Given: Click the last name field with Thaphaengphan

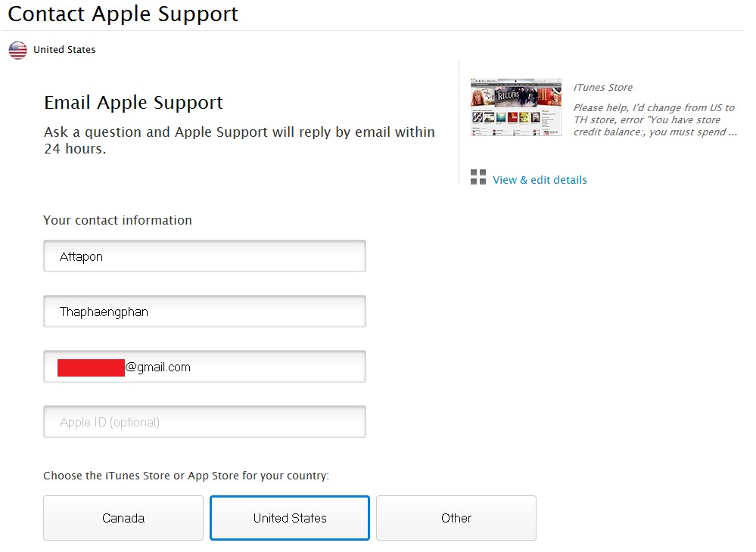Looking at the screenshot, I should 204,312.
